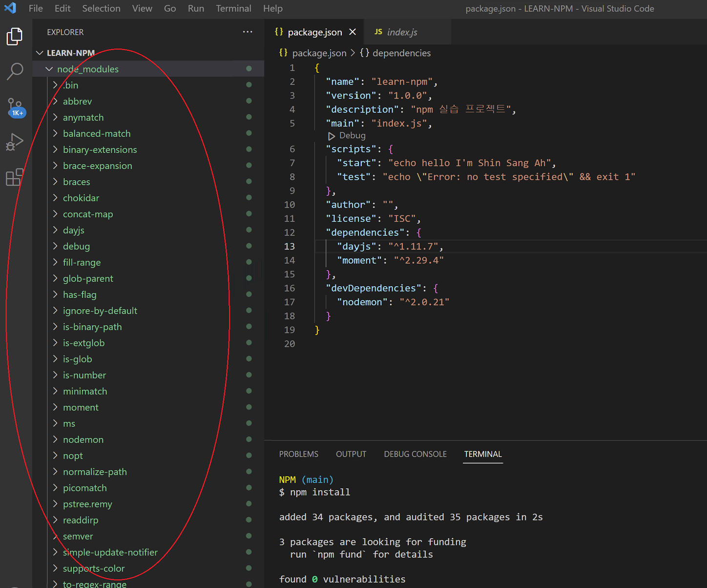Collapse the node_modules folder
Screen dimensions: 707x588
click(148, 69)
